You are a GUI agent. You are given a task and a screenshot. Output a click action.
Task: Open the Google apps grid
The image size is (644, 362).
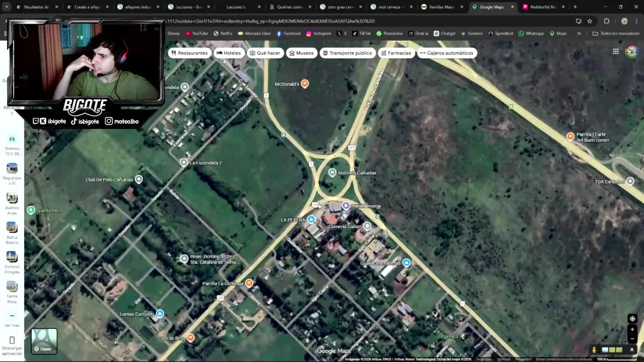(x=616, y=51)
